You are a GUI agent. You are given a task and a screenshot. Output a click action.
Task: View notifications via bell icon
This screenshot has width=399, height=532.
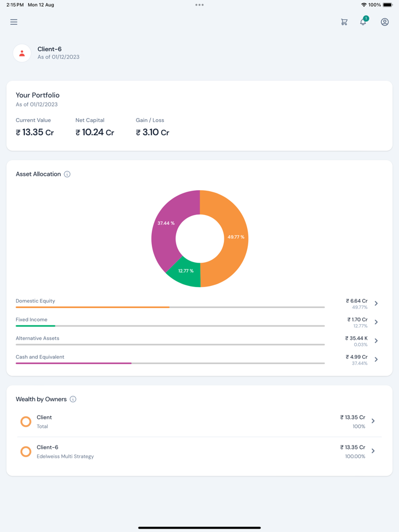click(x=363, y=22)
